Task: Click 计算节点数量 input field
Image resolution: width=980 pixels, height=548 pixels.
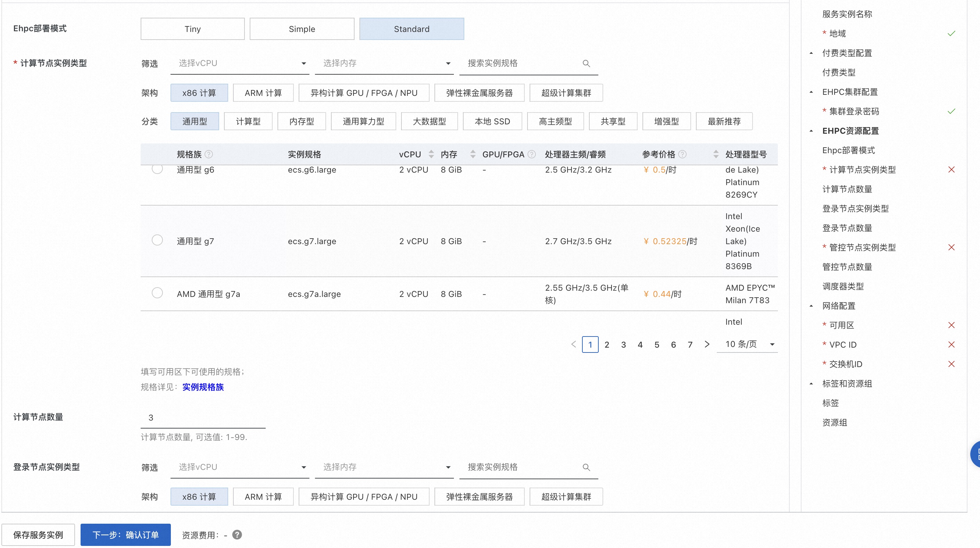Action: point(203,417)
